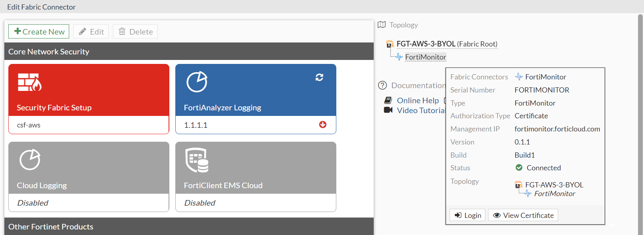Select FortiMonitor in the topology tree
Image resolution: width=644 pixels, height=235 pixels.
coord(425,57)
